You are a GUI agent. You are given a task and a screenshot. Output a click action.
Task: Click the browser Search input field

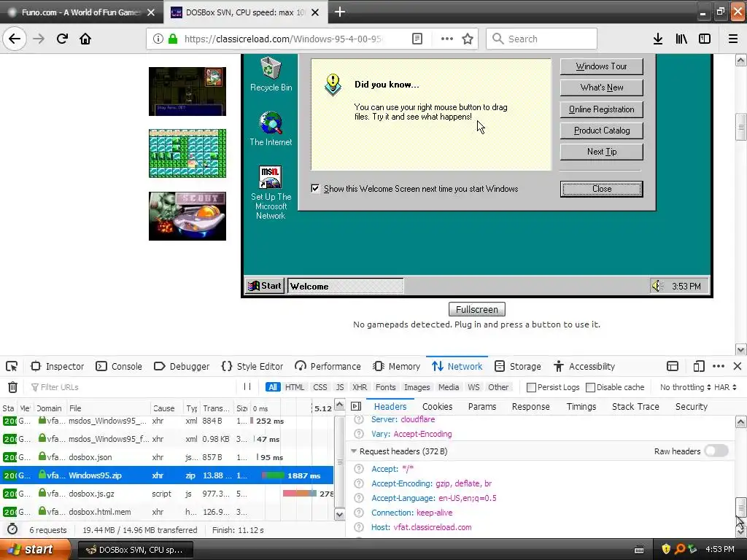pos(542,39)
